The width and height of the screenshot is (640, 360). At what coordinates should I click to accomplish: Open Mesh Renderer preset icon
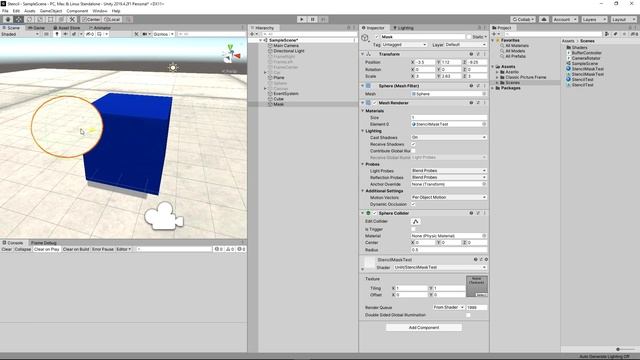click(x=478, y=103)
